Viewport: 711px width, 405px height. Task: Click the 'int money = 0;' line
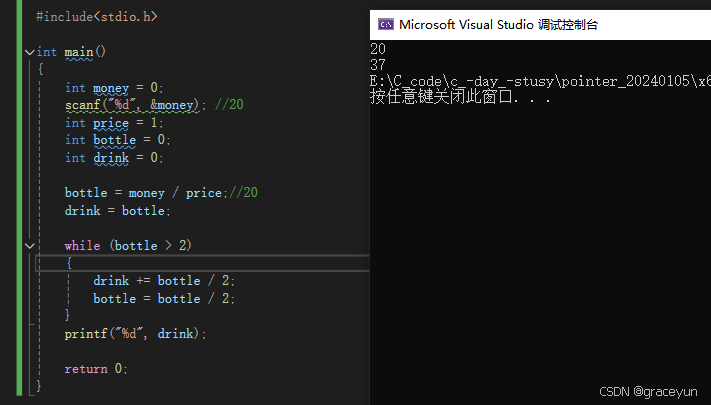click(x=114, y=88)
